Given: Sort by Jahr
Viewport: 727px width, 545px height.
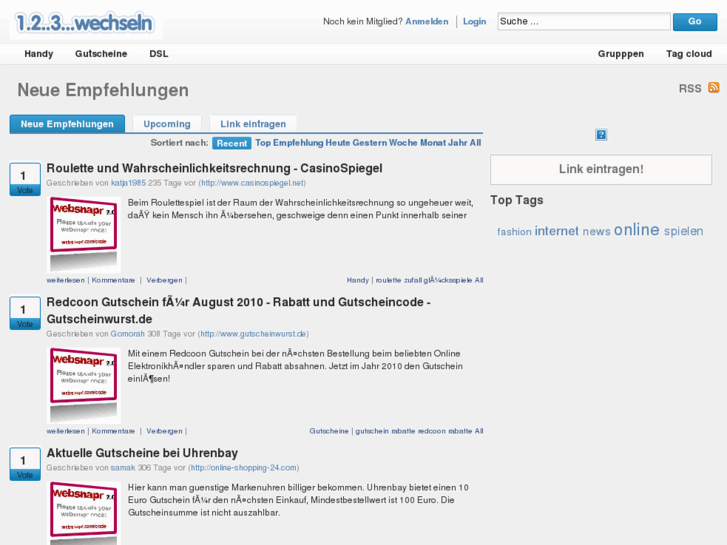Looking at the screenshot, I should pos(458,143).
